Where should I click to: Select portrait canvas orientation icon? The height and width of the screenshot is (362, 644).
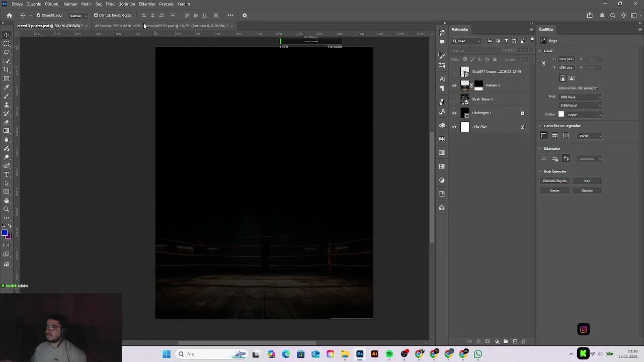(x=563, y=78)
